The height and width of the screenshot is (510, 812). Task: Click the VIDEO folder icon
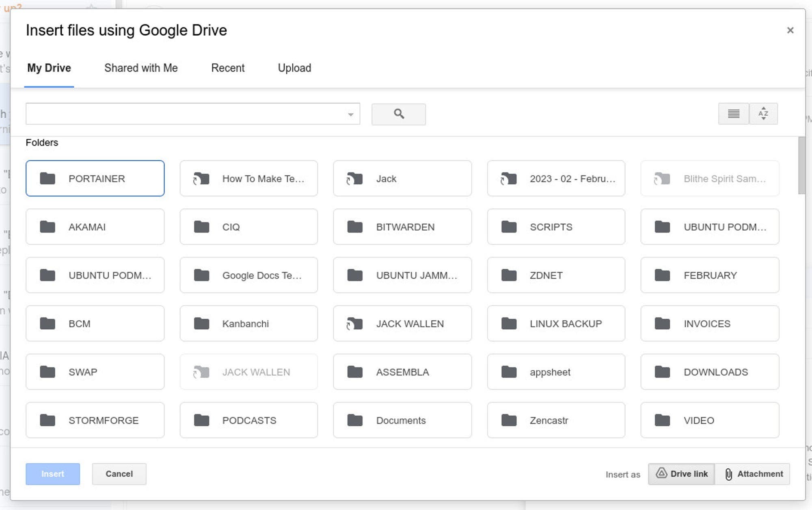(x=662, y=420)
